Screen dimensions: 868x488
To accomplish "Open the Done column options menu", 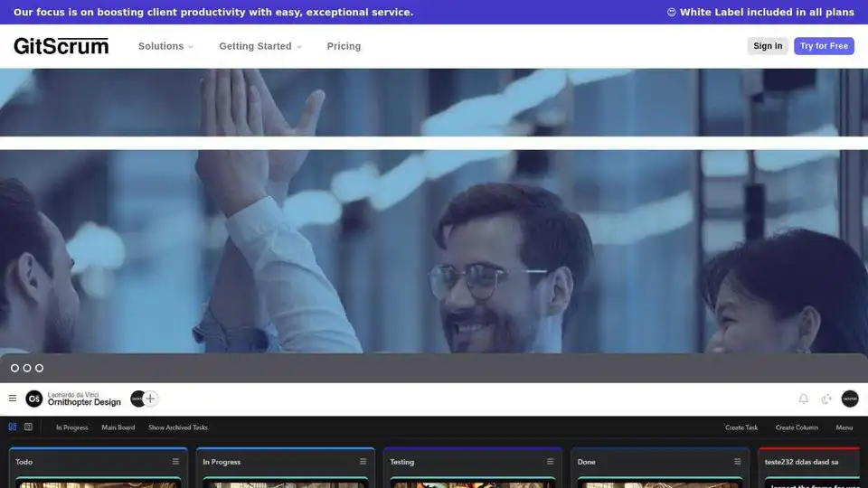I will click(737, 462).
